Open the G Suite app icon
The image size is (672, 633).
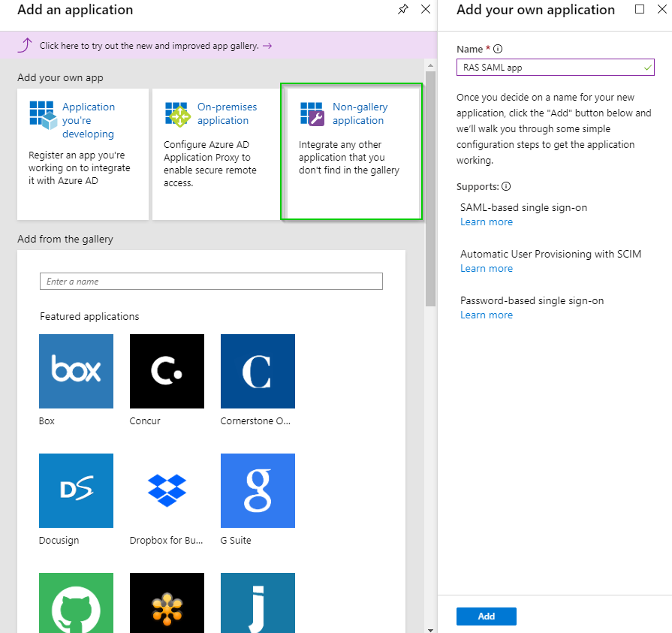(x=258, y=490)
